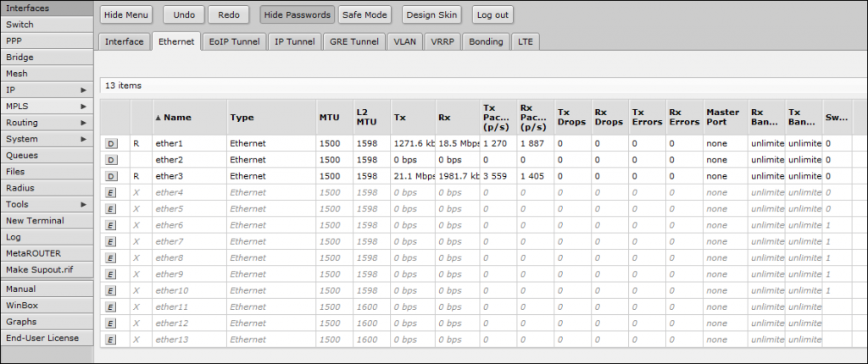
Task: Open the Queues menu item
Action: pos(47,155)
